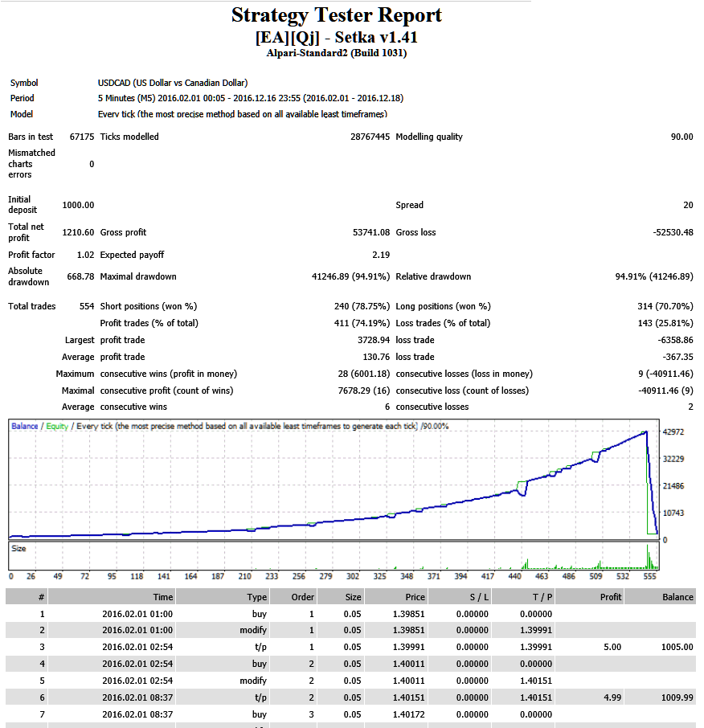
Task: Click balance 1005.00 in row 3
Action: click(677, 647)
